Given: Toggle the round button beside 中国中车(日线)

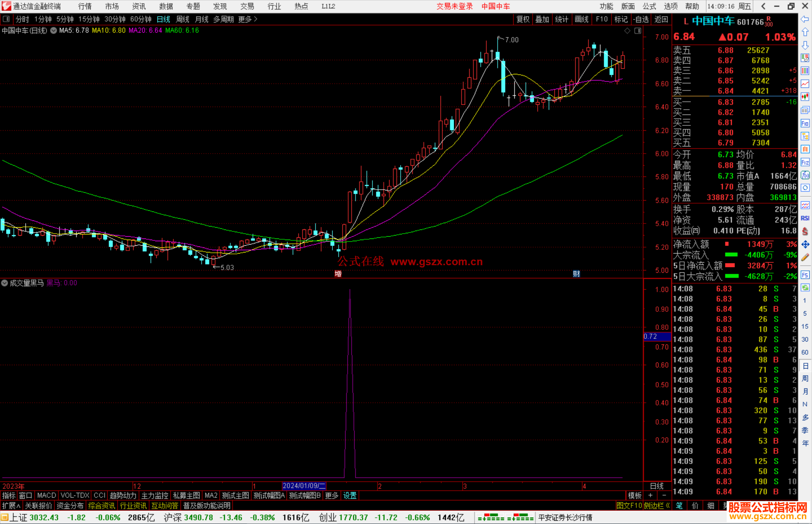Looking at the screenshot, I should click(x=53, y=30).
